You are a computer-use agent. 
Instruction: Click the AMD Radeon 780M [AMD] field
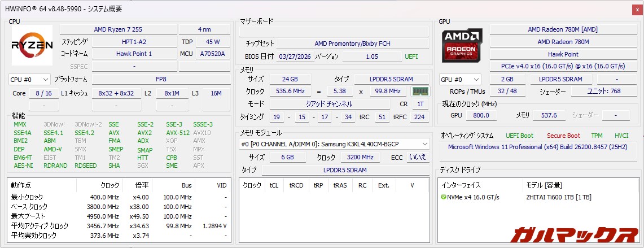tap(563, 29)
